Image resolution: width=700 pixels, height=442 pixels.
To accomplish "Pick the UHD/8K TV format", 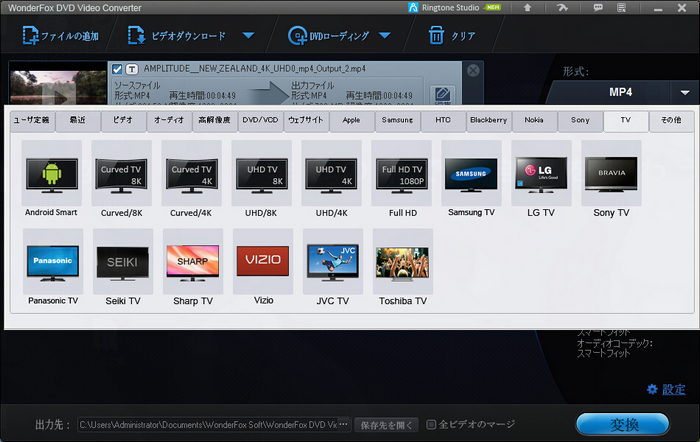I will [x=262, y=179].
